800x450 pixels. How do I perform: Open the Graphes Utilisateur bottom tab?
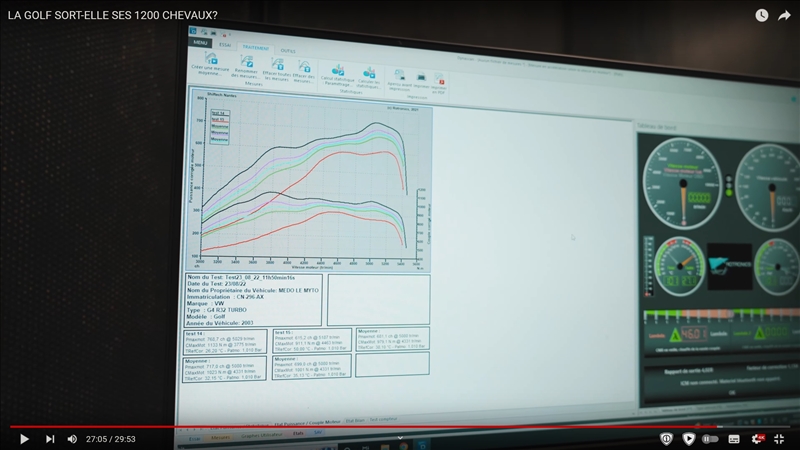coord(261,435)
